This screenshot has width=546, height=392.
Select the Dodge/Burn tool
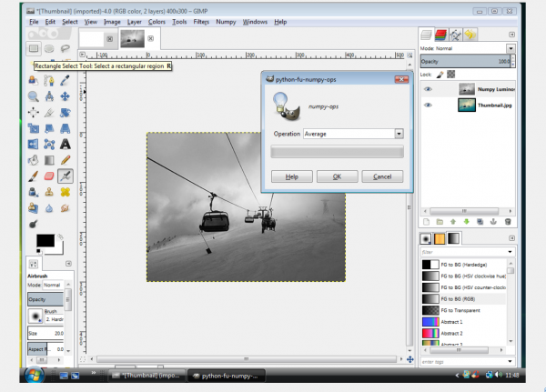point(34,224)
